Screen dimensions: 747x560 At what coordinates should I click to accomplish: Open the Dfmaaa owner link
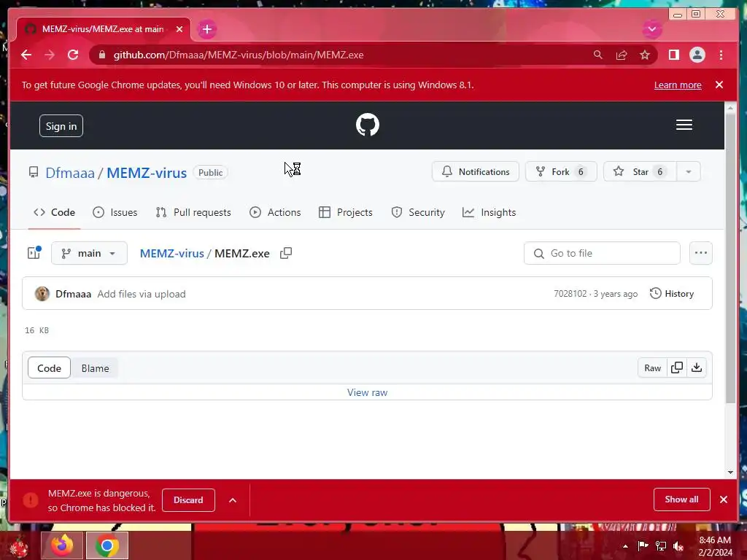pyautogui.click(x=70, y=173)
